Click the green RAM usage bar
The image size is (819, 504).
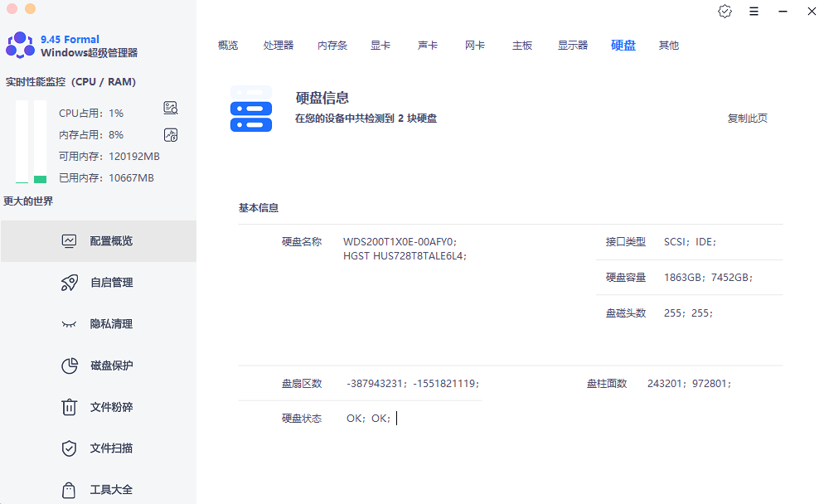40,178
